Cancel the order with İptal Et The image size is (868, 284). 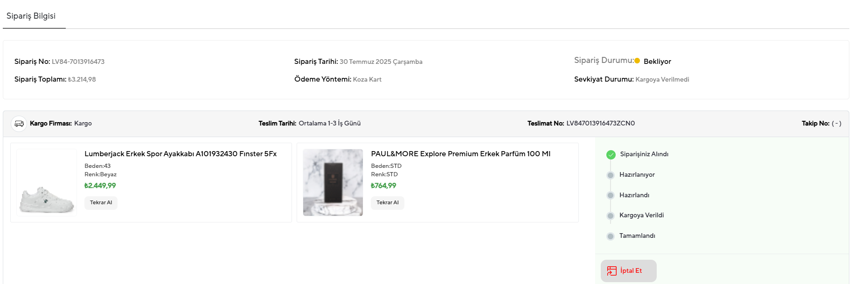tap(629, 271)
